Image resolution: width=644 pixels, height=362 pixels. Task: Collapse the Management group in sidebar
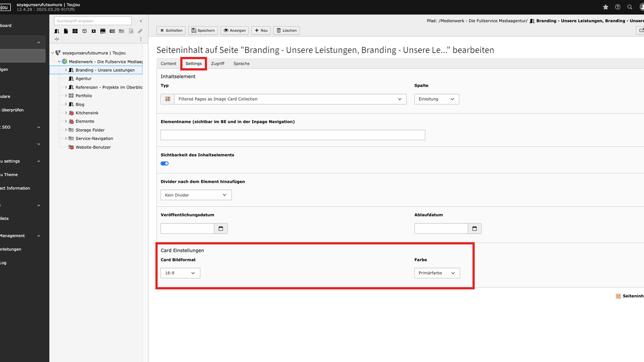(39, 236)
